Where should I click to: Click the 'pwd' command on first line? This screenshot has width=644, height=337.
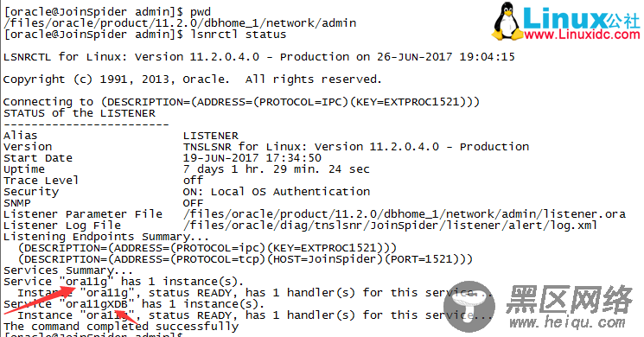201,12
